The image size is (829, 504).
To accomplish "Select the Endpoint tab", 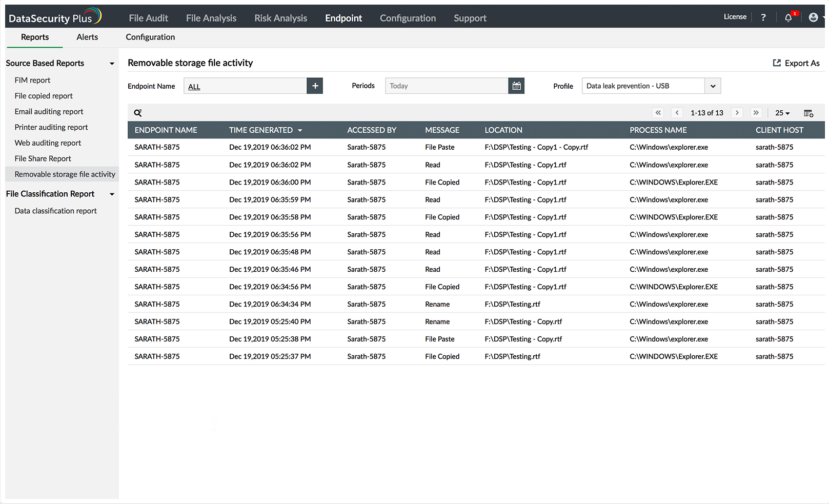I will point(343,18).
